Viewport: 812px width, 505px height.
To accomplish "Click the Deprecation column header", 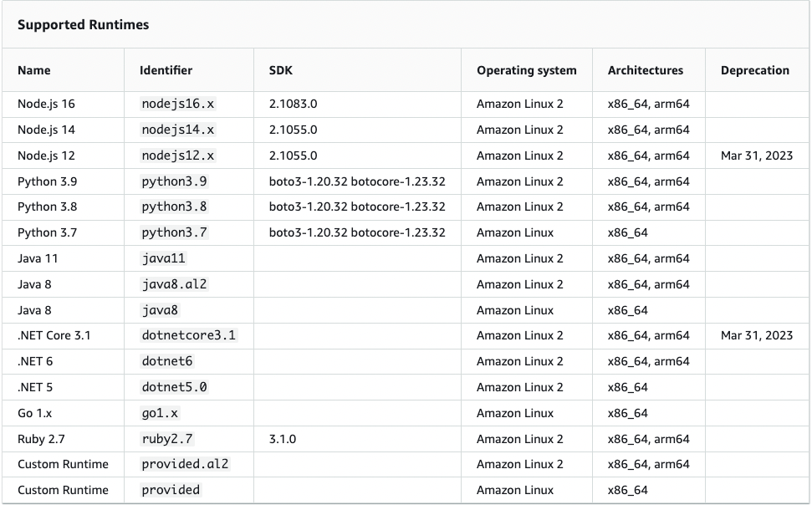I will (x=754, y=70).
